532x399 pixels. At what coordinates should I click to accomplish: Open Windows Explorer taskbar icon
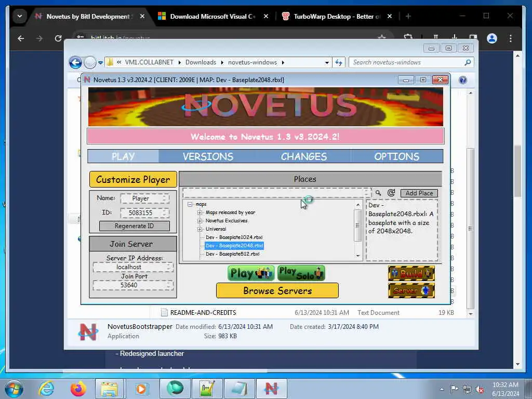pyautogui.click(x=109, y=389)
